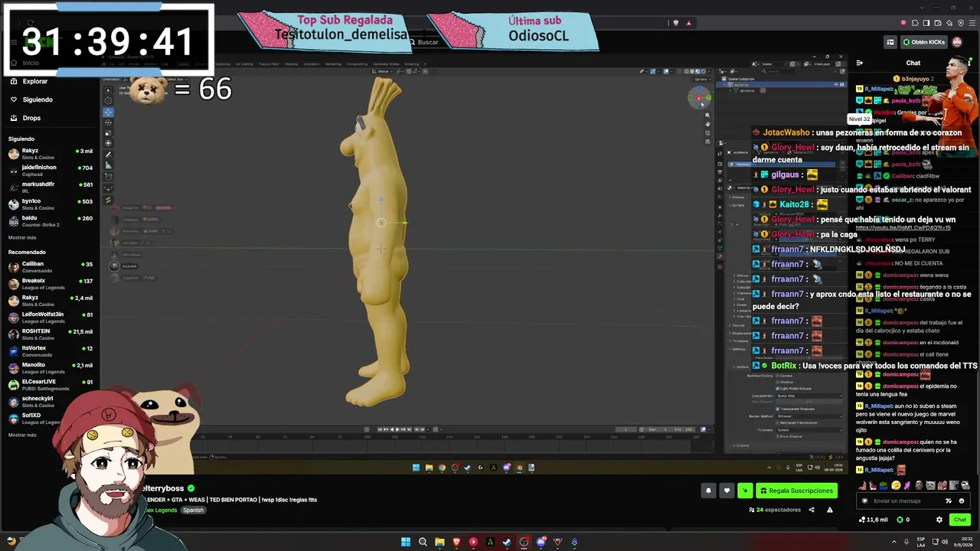Select Blender's Select Box tool

[108, 90]
